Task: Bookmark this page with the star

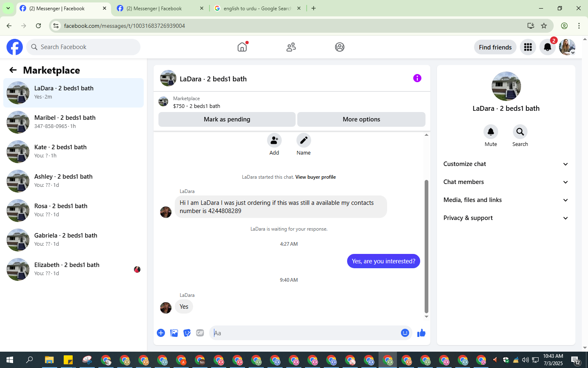Action: coord(544,26)
